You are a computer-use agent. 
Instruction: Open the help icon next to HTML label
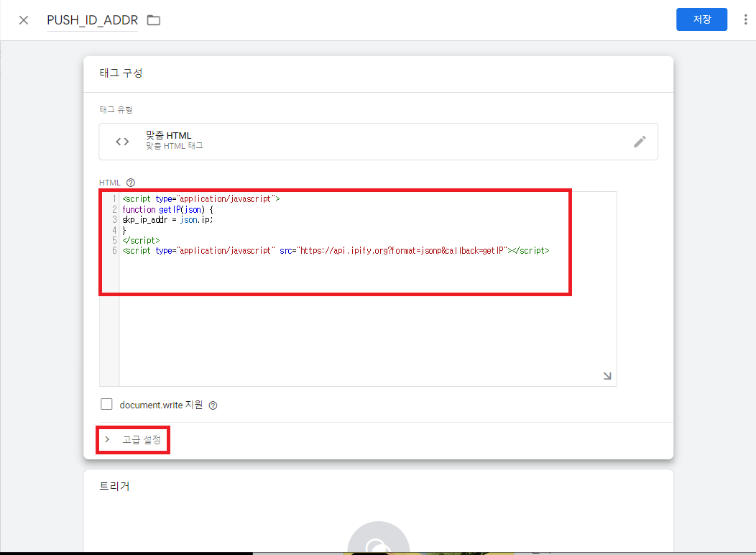(x=131, y=183)
